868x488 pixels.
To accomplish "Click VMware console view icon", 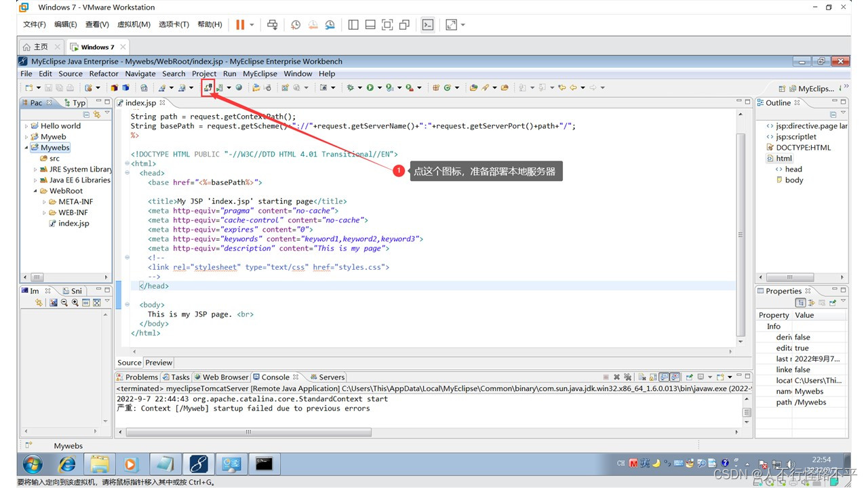I will pos(427,24).
